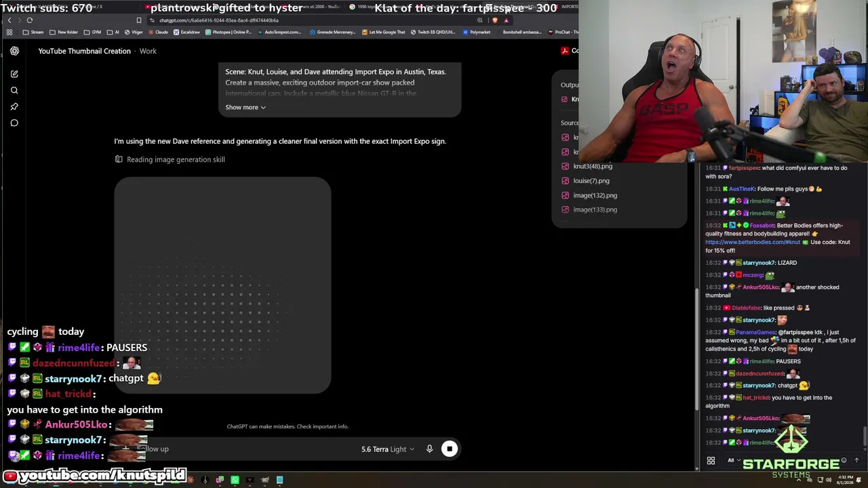868x488 pixels.
Task: Open the Claude bookmark
Action: tap(158, 32)
